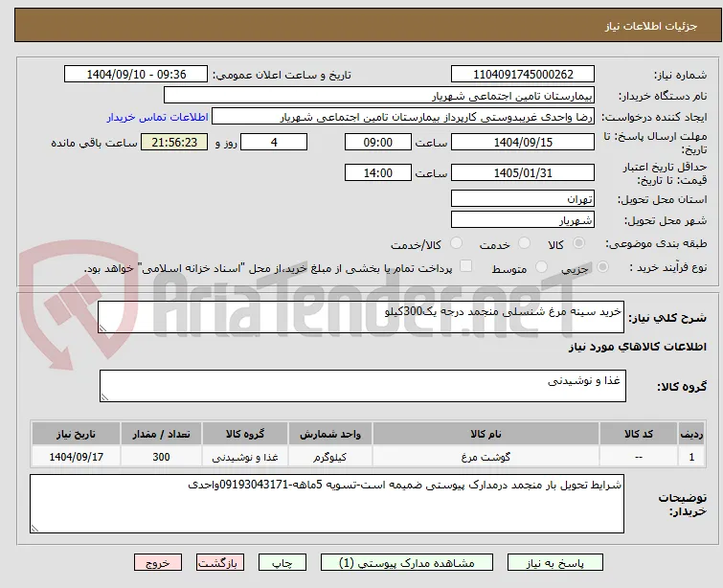Select the متوسط purchase type radio

[541, 267]
